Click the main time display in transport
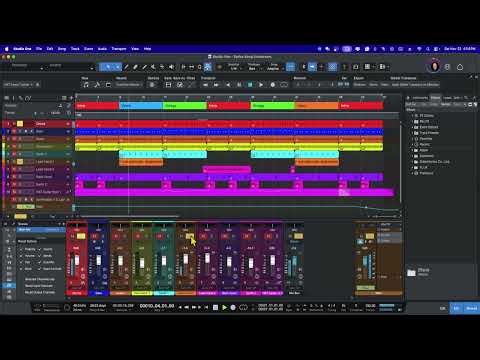 point(157,306)
